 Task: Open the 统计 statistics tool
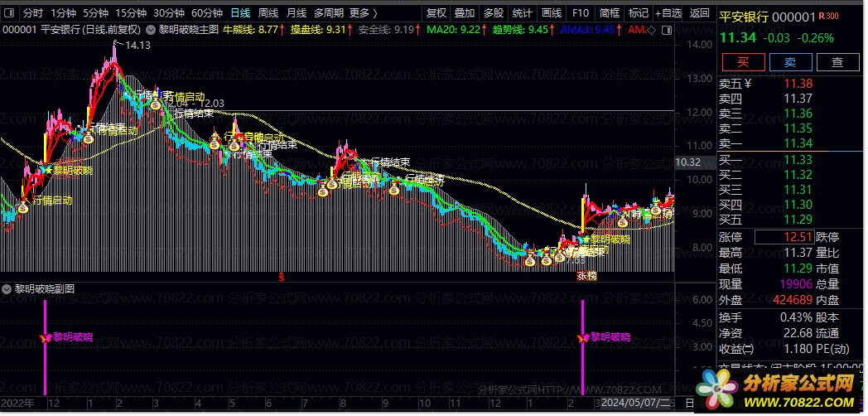coord(522,12)
